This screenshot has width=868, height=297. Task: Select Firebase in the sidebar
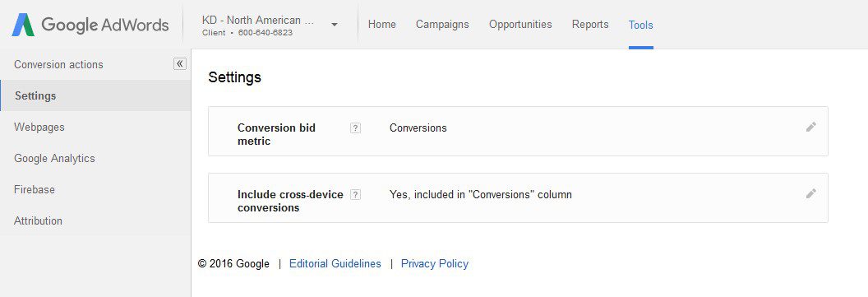pos(35,189)
